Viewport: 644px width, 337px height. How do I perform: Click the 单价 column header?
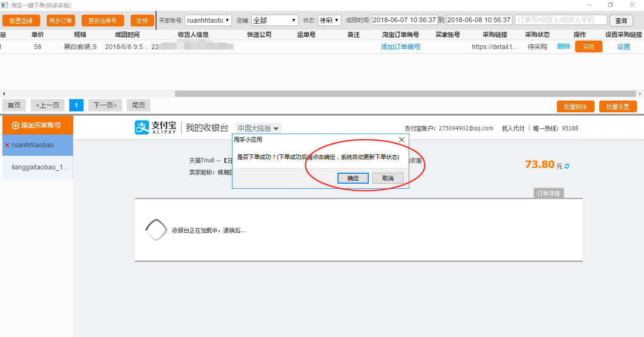[x=38, y=35]
